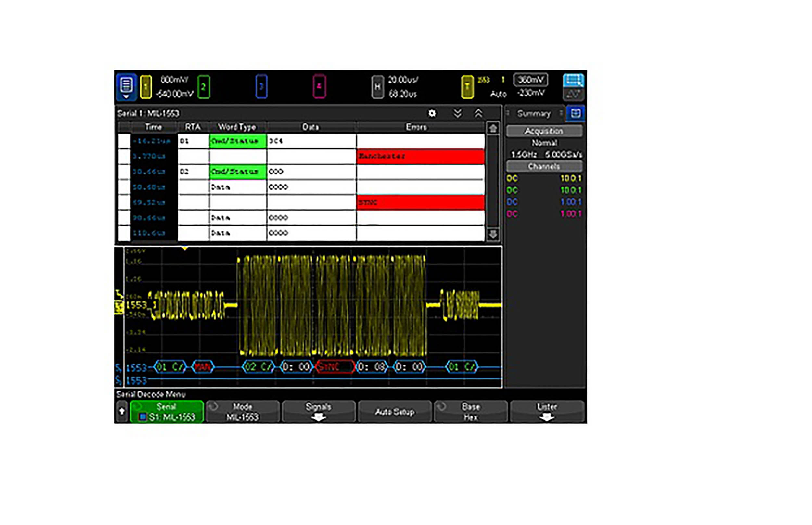The height and width of the screenshot is (525, 812).
Task: Select the Manchester error cell
Action: (x=421, y=157)
